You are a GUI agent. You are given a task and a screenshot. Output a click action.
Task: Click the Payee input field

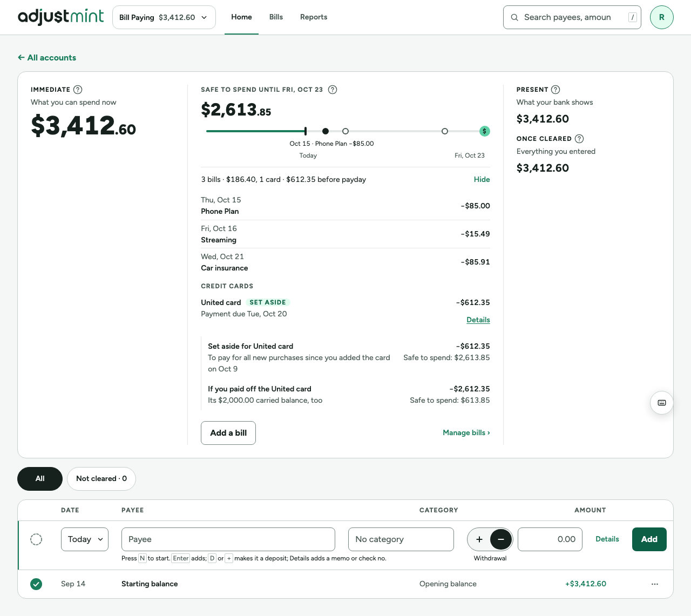228,539
